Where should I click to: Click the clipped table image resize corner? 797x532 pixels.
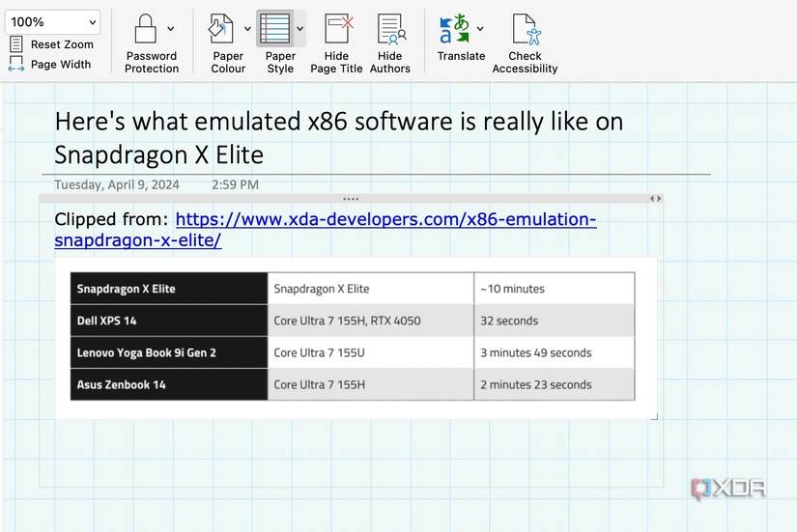[655, 417]
